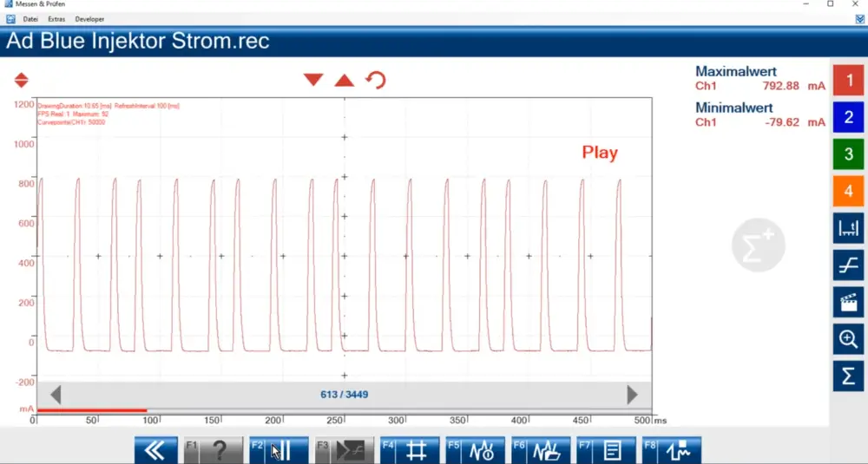
Task: Toggle the F4 grid display
Action: point(411,451)
